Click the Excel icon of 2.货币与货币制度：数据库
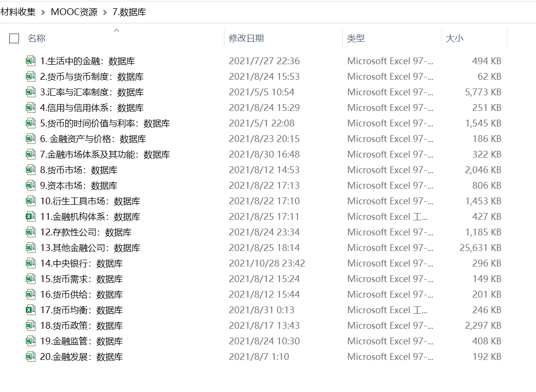Image resolution: width=536 pixels, height=392 pixels. click(x=30, y=76)
